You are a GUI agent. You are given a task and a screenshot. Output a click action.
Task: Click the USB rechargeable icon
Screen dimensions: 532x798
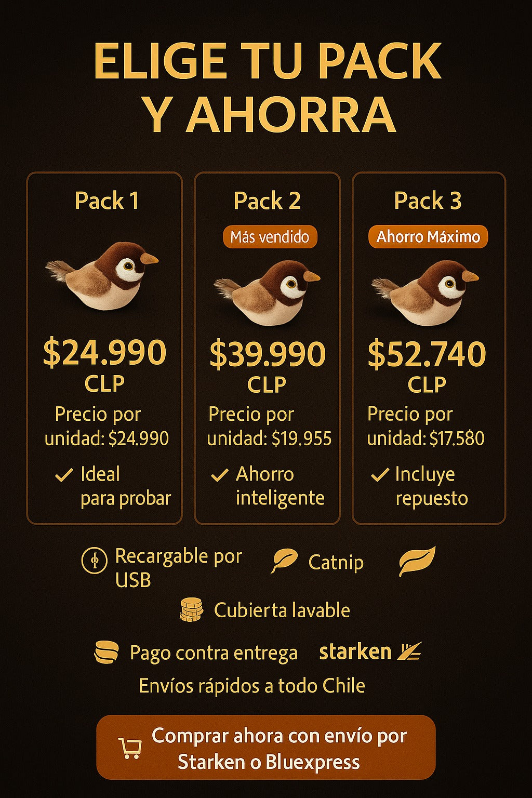pos(95,561)
